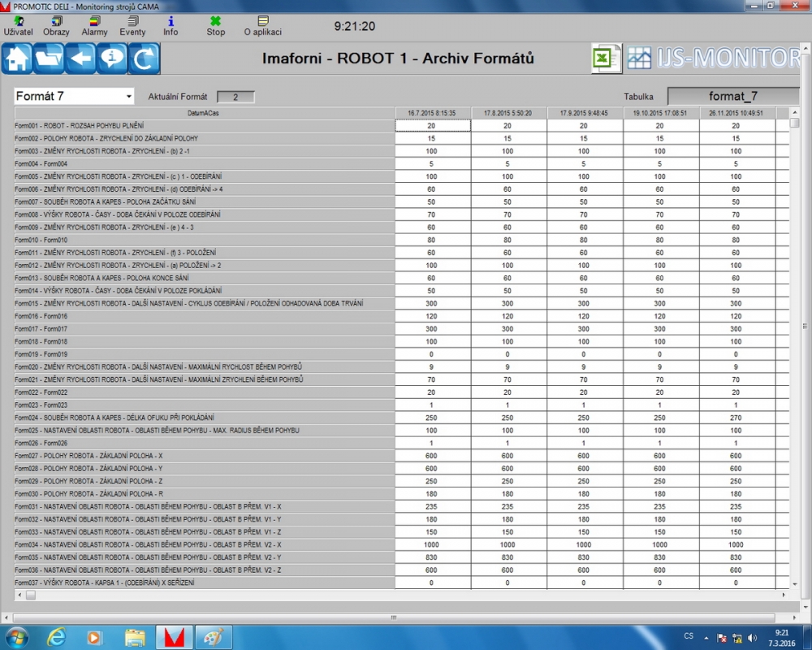812x650 pixels.
Task: Open Internet Explorer from the taskbar
Action: 57,637
